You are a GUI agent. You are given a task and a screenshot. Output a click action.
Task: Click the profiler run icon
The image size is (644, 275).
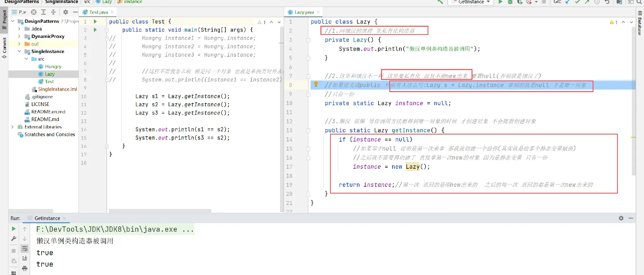529,2
